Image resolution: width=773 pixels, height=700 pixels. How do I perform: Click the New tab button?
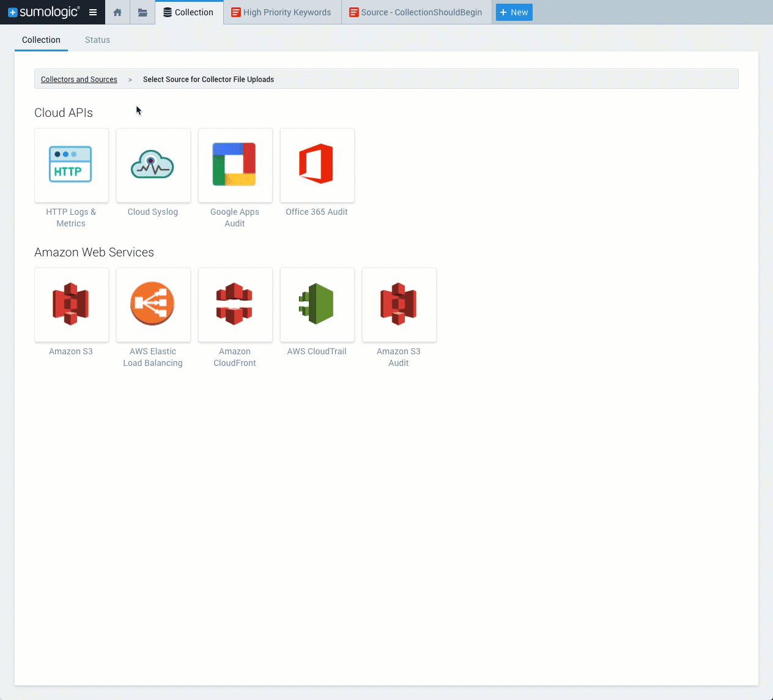514,12
